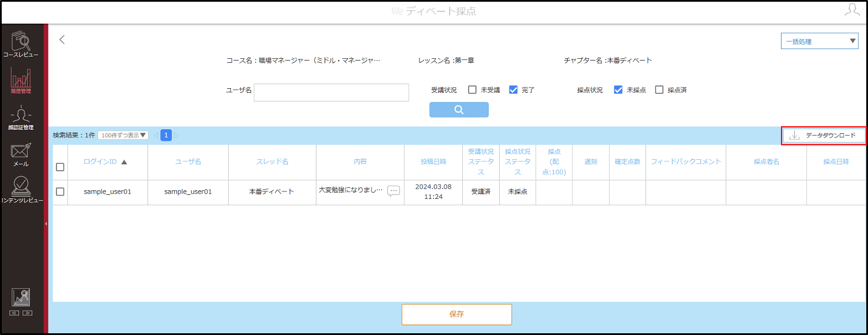The height and width of the screenshot is (335, 868).
Task: Click the 2024.03.08 11:24 date cell
Action: [433, 192]
